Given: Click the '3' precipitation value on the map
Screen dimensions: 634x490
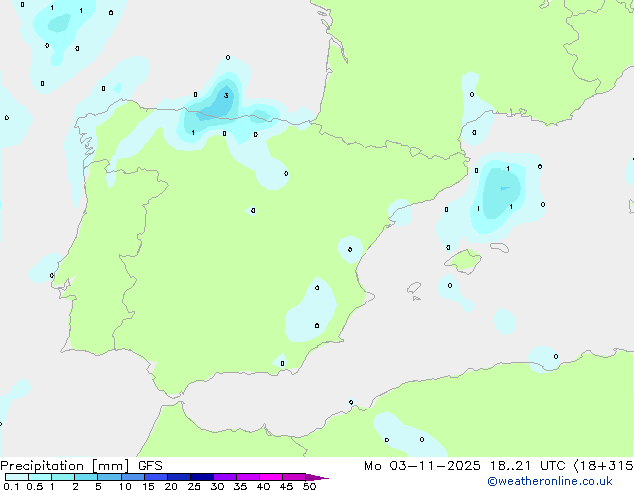Looking at the screenshot, I should pos(226,95).
